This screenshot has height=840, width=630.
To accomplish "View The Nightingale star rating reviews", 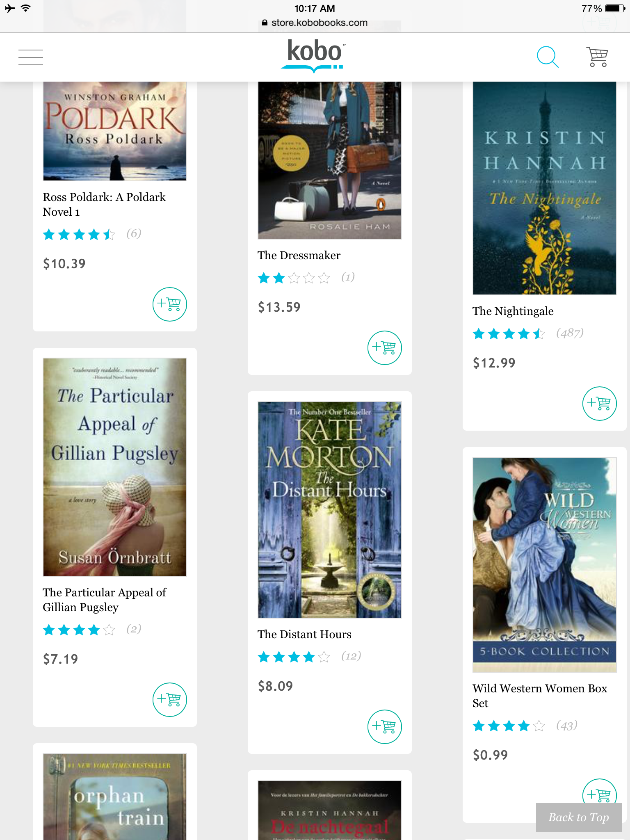I will pyautogui.click(x=528, y=333).
